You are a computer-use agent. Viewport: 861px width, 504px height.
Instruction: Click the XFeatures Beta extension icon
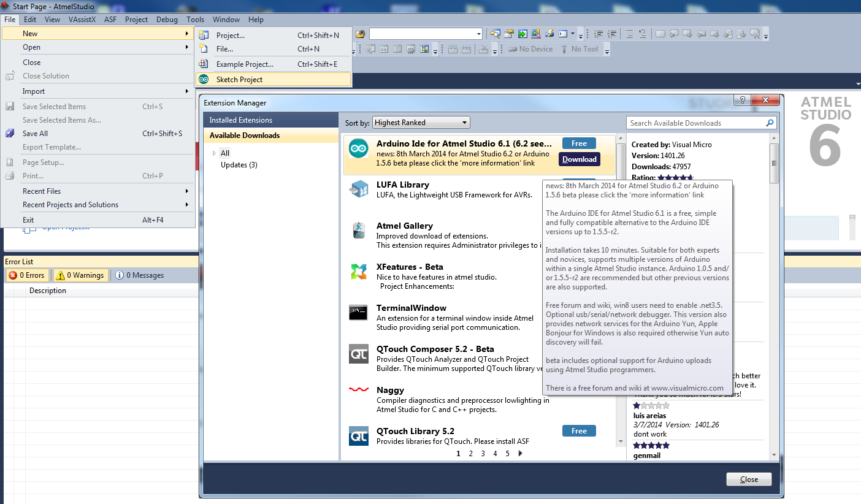359,271
